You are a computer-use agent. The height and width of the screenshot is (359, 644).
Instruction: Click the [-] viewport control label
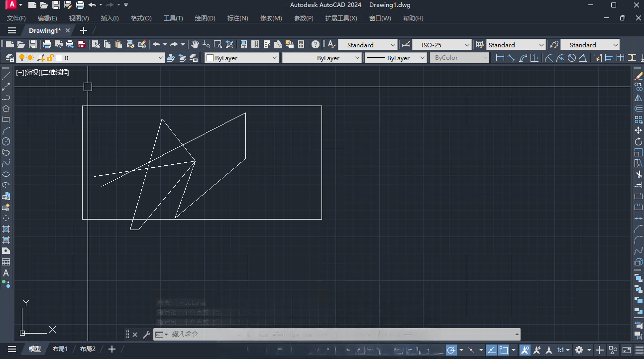(x=20, y=72)
